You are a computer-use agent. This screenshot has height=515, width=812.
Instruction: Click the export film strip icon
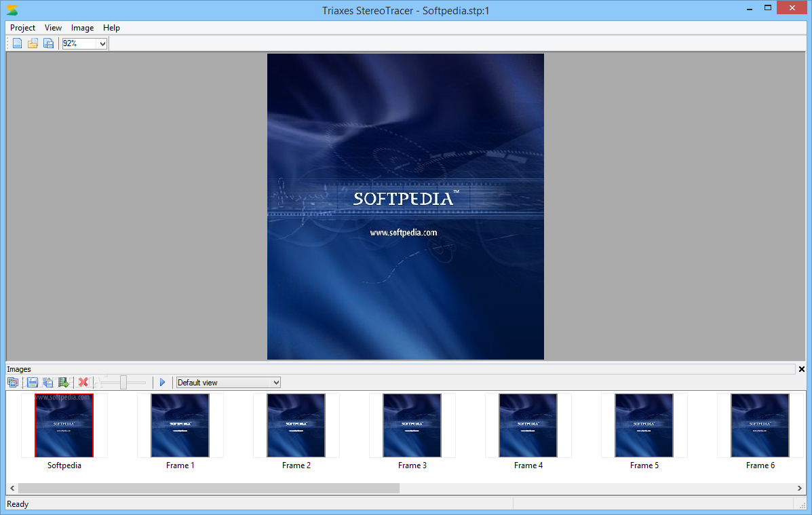pos(63,383)
